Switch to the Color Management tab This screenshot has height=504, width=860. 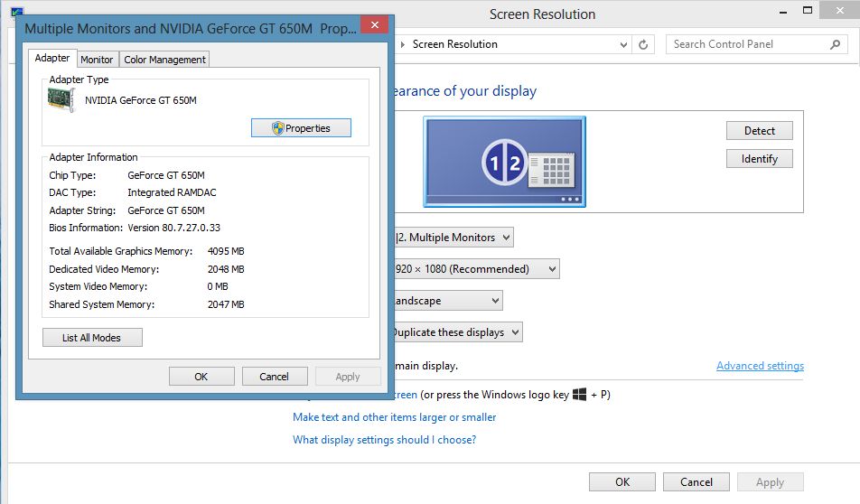[x=164, y=60]
